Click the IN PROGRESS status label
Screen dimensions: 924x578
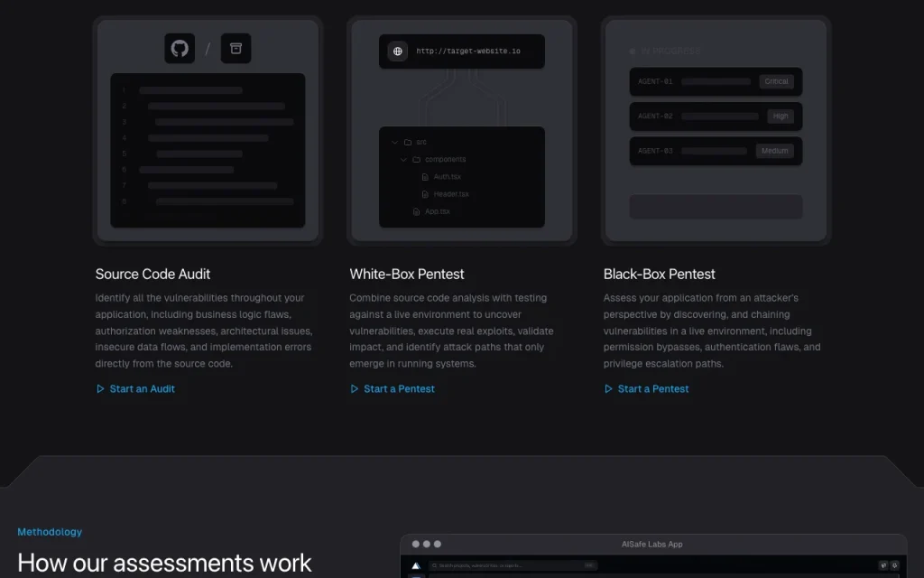(670, 51)
